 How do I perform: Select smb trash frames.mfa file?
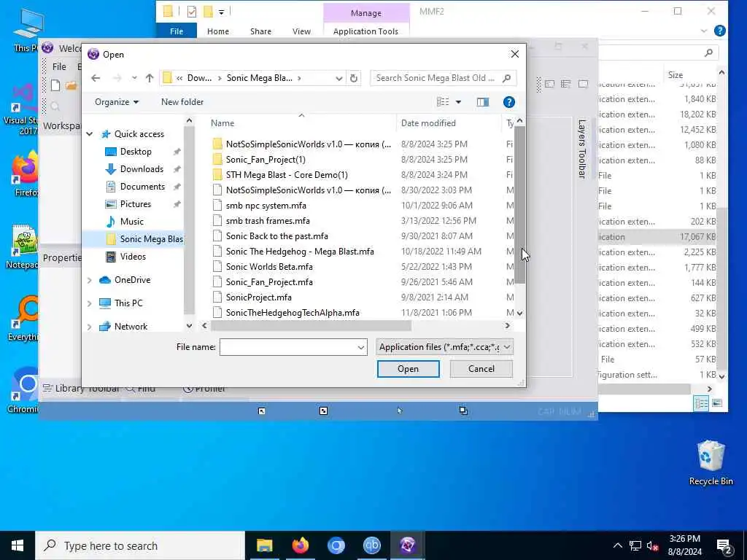click(x=268, y=221)
